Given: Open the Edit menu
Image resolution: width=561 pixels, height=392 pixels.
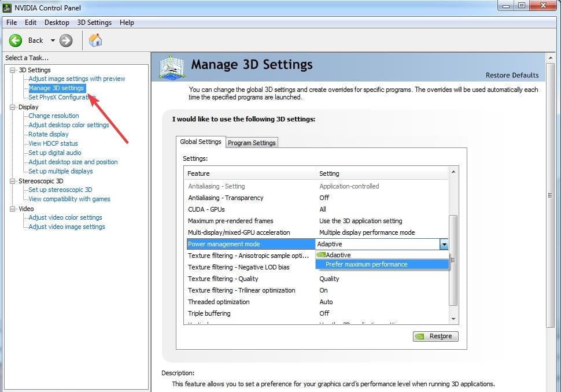Looking at the screenshot, I should (31, 22).
